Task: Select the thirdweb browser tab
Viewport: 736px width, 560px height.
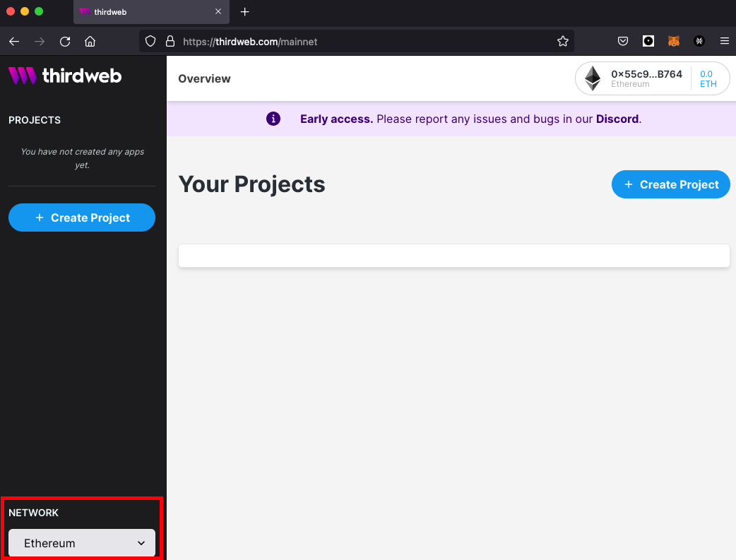Action: 151,12
